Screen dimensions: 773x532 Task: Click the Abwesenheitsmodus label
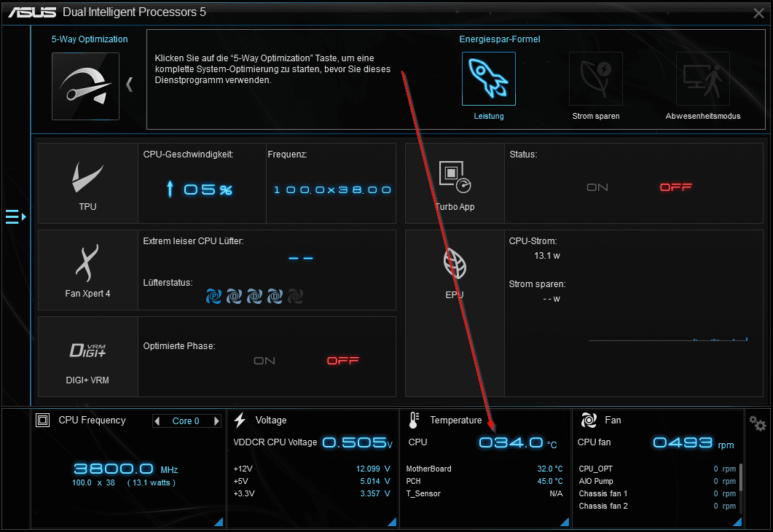[702, 116]
